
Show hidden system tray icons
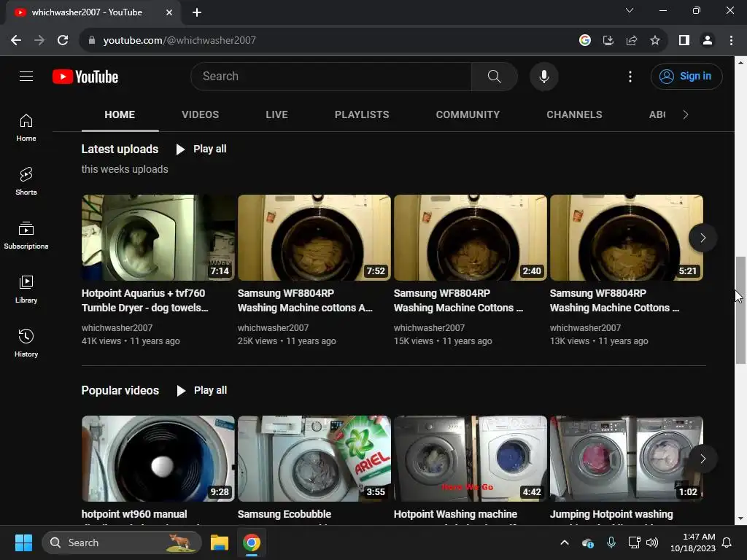pyautogui.click(x=565, y=542)
